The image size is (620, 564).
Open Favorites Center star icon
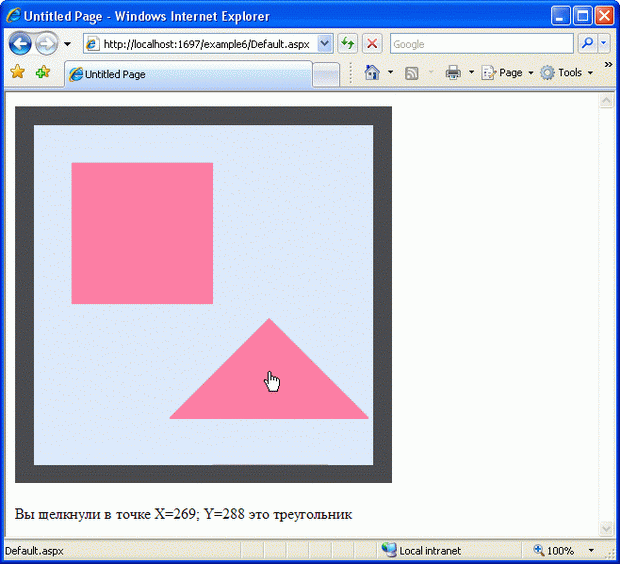(x=17, y=73)
